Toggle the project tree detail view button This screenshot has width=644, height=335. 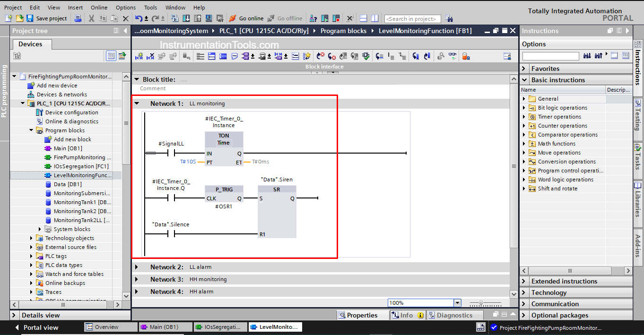(111, 56)
